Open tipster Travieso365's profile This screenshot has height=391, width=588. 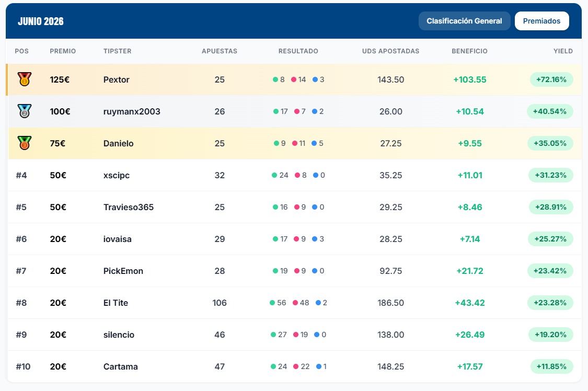[128, 207]
